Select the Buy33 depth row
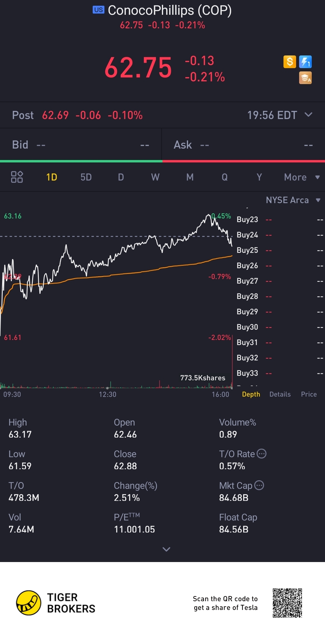325x644 pixels. (x=280, y=373)
